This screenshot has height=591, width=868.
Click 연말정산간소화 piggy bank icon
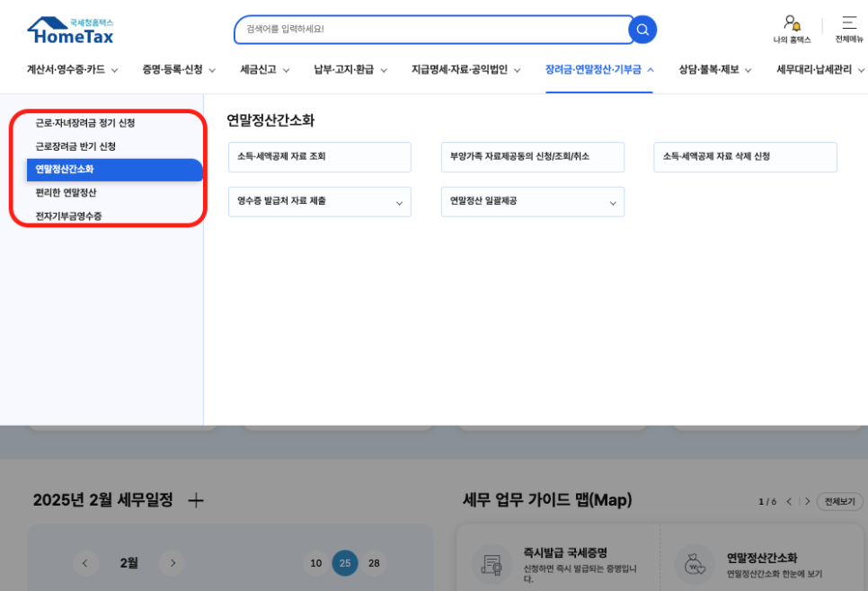click(695, 564)
